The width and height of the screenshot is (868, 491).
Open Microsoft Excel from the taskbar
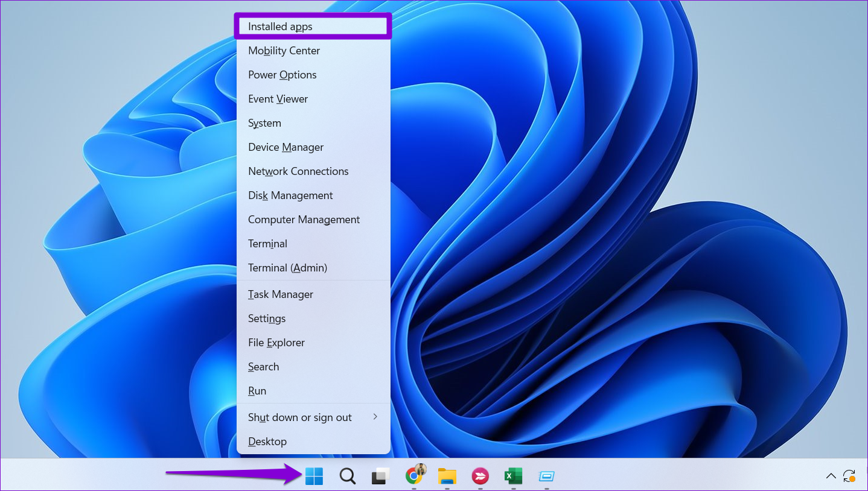(513, 476)
